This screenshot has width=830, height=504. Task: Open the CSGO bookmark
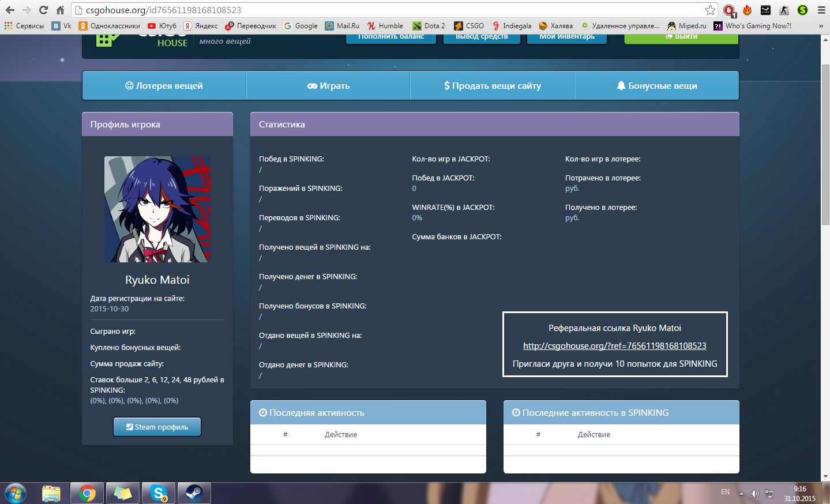click(469, 26)
